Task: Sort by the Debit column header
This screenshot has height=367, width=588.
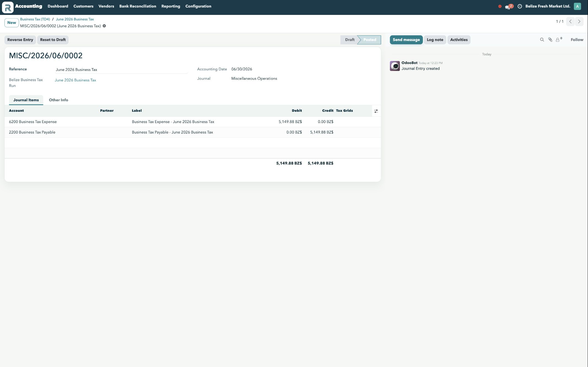Action: pyautogui.click(x=297, y=111)
